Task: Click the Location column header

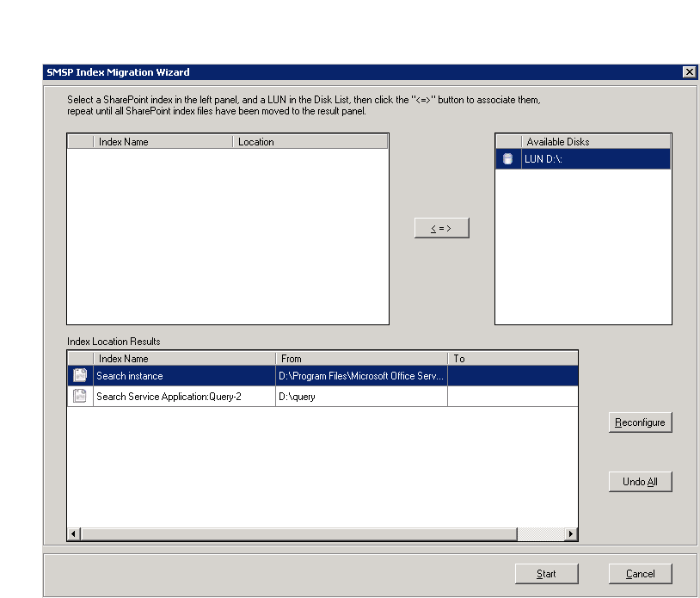Action: tap(310, 142)
